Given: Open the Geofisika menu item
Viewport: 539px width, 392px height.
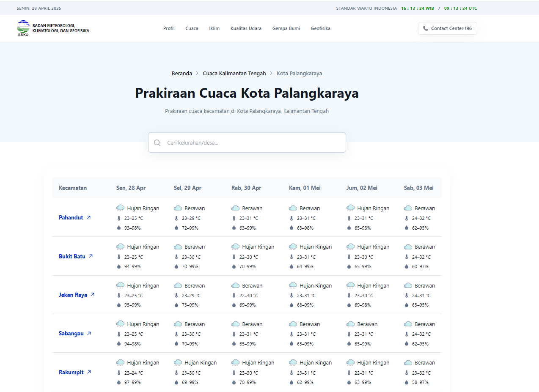Looking at the screenshot, I should pos(320,28).
